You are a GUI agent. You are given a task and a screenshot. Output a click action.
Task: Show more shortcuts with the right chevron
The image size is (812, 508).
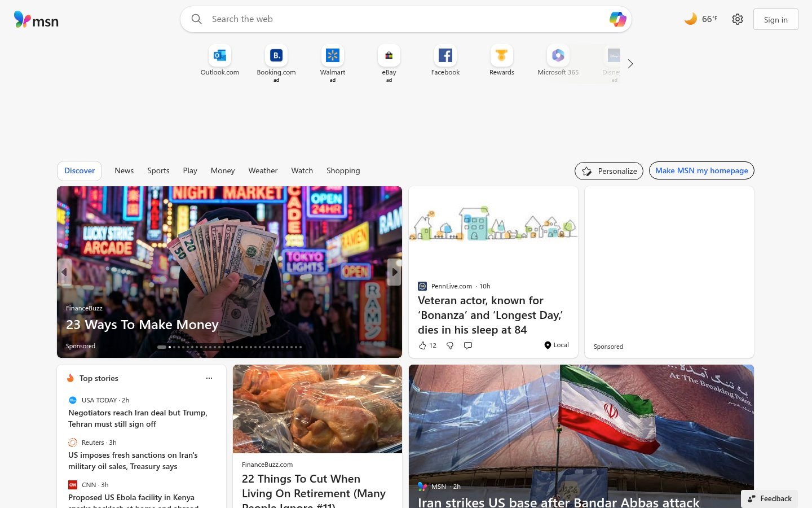630,64
